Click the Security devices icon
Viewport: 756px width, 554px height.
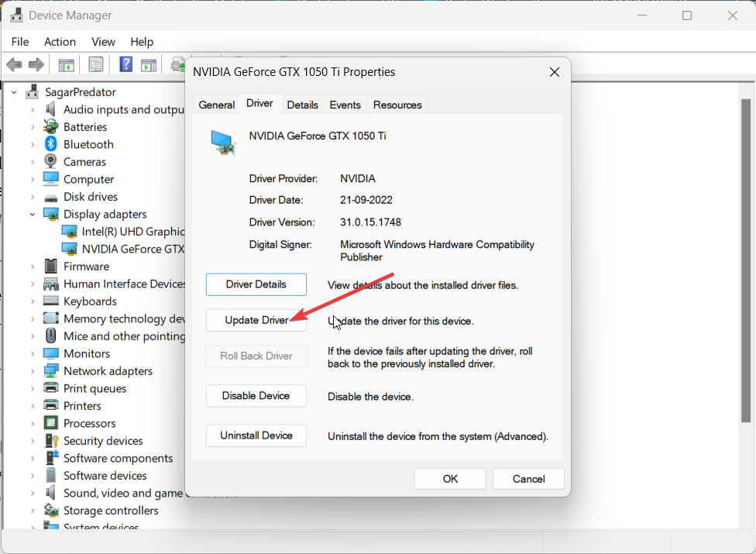[x=50, y=440]
